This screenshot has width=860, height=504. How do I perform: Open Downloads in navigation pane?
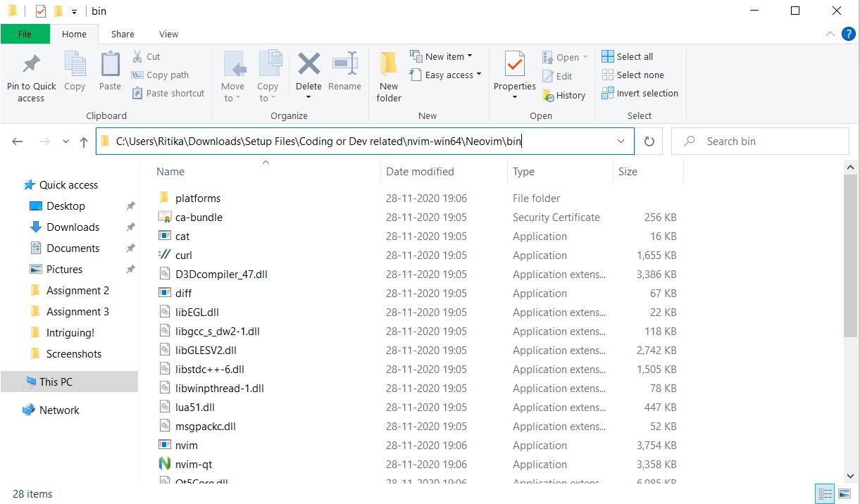point(73,227)
